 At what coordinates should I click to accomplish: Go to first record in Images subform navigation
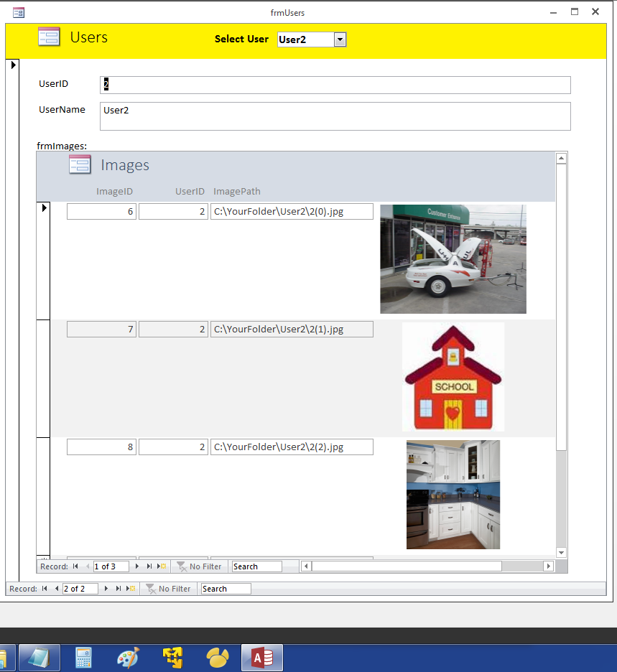75,566
